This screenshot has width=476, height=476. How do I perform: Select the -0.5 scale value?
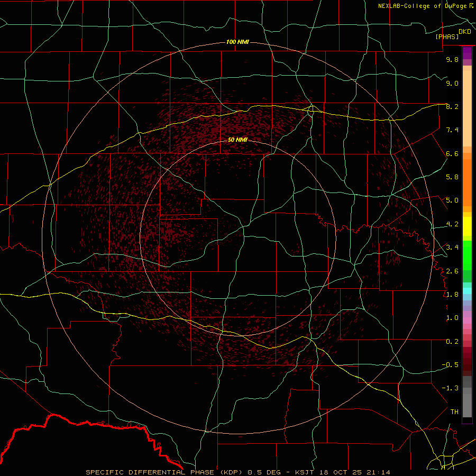point(450,365)
